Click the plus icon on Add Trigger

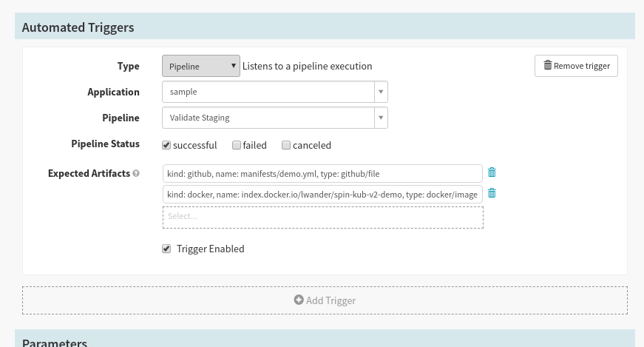coord(299,300)
